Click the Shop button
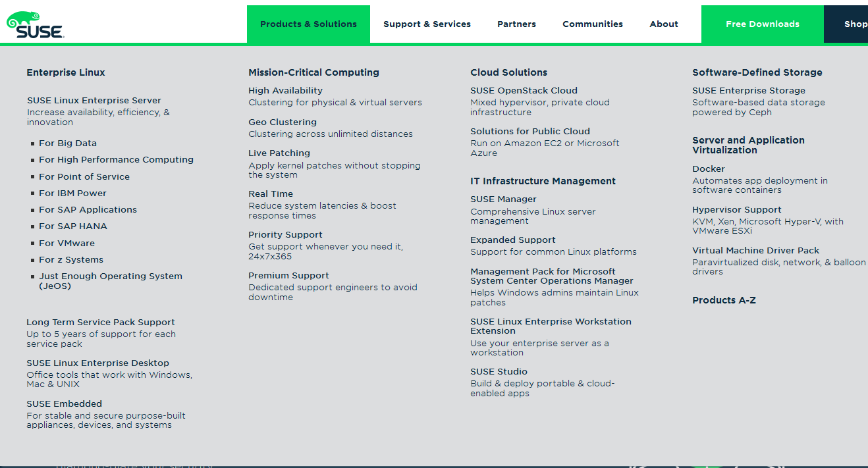This screenshot has width=868, height=468. (854, 24)
